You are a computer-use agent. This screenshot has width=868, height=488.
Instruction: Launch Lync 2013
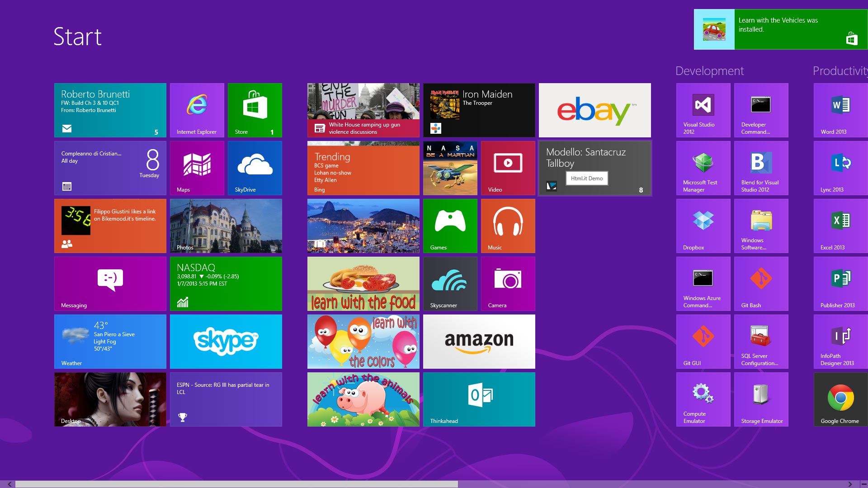point(841,168)
